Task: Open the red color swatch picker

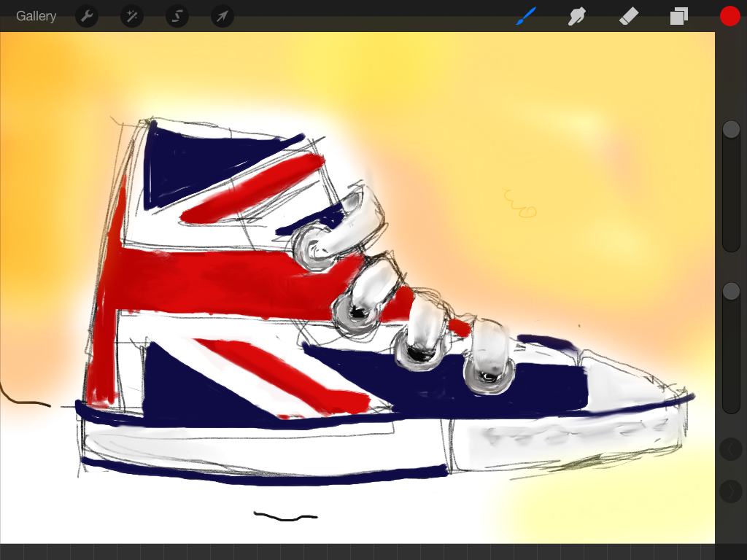Action: point(729,16)
